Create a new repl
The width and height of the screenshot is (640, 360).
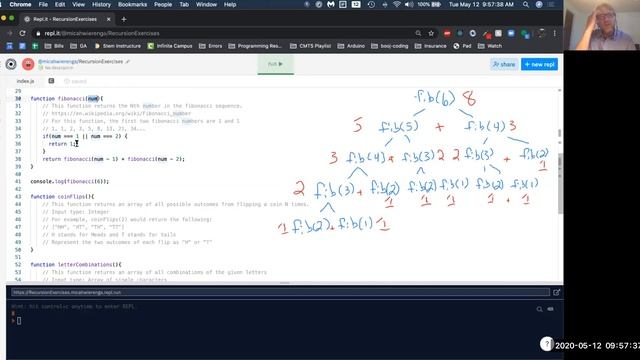coord(539,64)
